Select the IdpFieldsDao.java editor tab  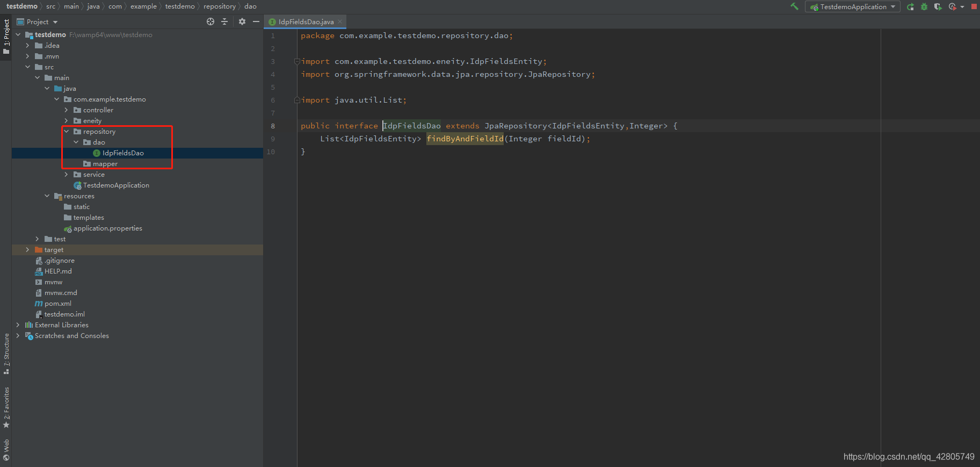pyautogui.click(x=306, y=21)
